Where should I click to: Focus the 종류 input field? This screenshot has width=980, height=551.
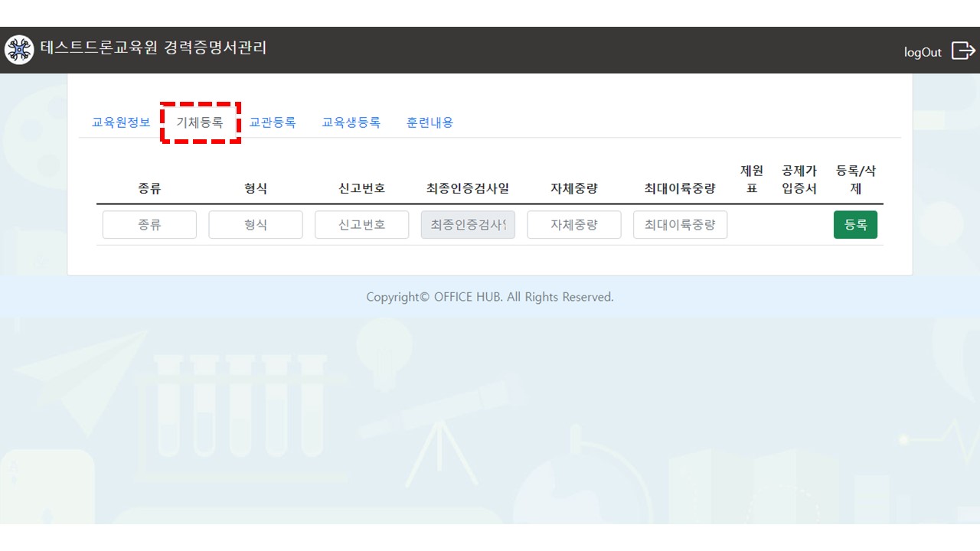click(149, 225)
